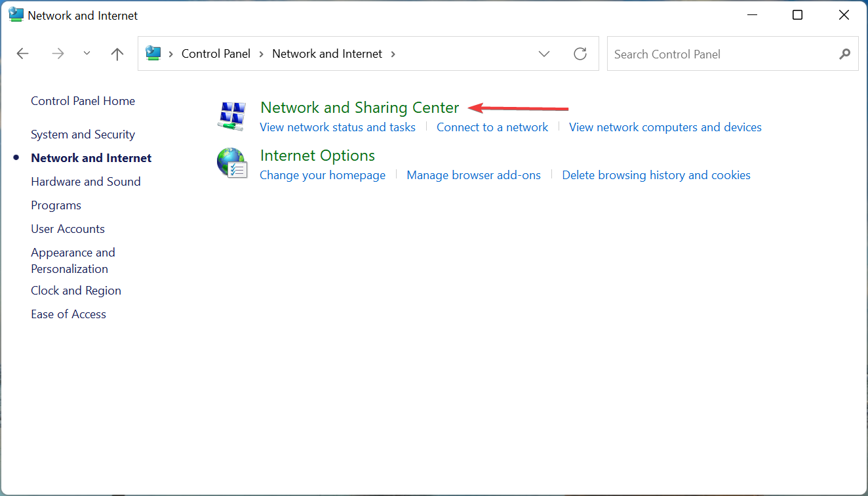The width and height of the screenshot is (868, 496).
Task: Click the chevron after Network and Internet breadcrumb
Action: tap(393, 54)
